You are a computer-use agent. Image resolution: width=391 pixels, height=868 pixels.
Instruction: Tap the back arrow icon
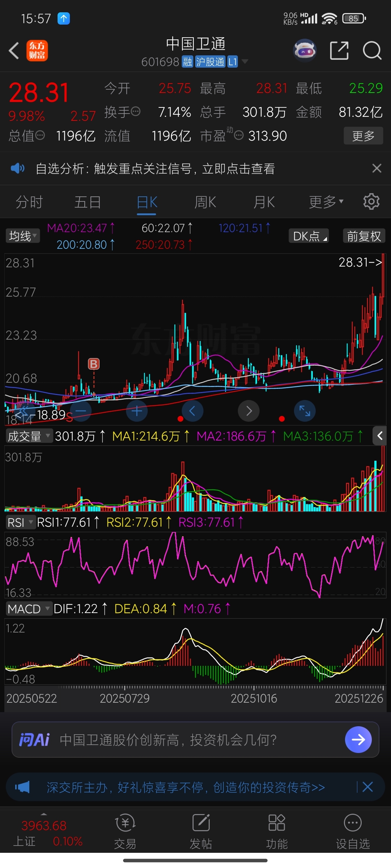14,51
